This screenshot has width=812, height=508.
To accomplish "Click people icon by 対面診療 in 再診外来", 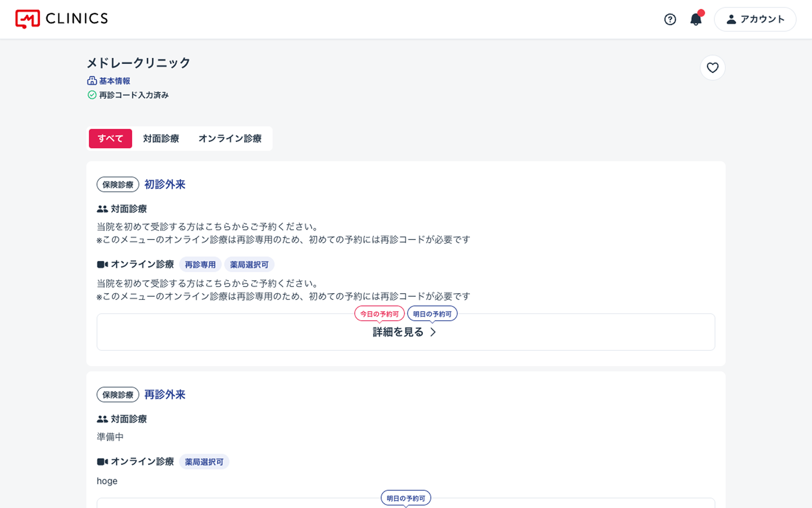I will [x=102, y=419].
